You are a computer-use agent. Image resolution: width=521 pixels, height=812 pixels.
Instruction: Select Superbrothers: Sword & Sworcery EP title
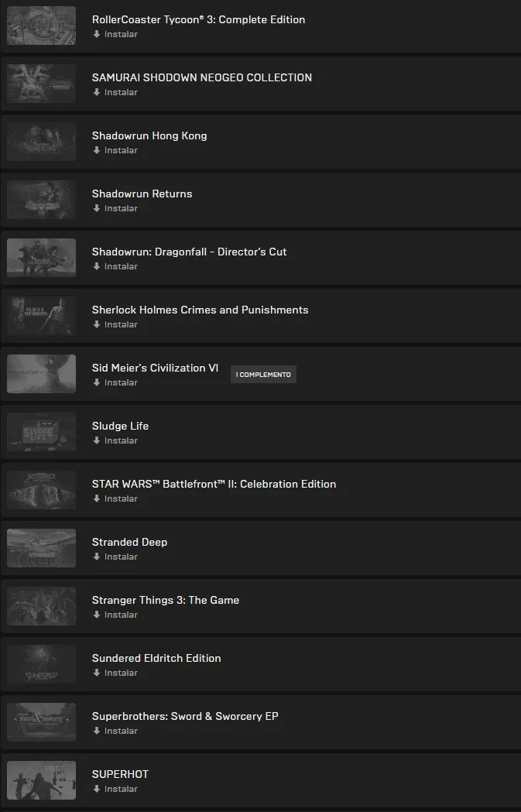click(x=185, y=716)
